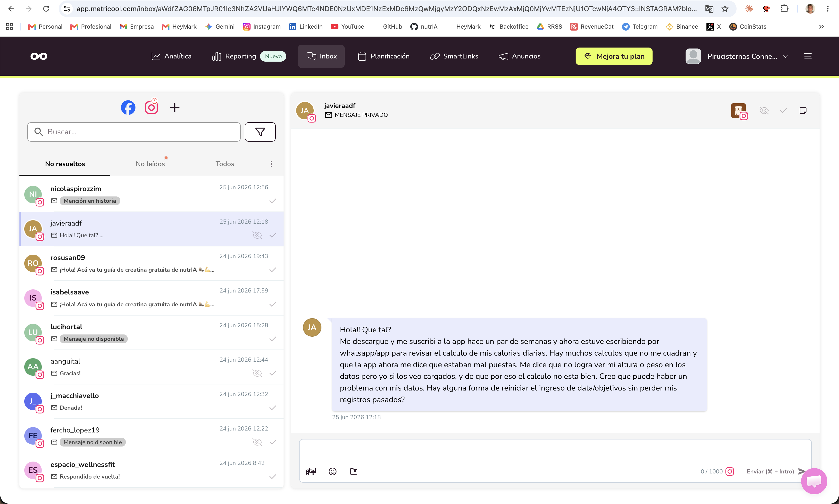Open the conversation filter funnel button
The image size is (839, 504).
pos(260,132)
